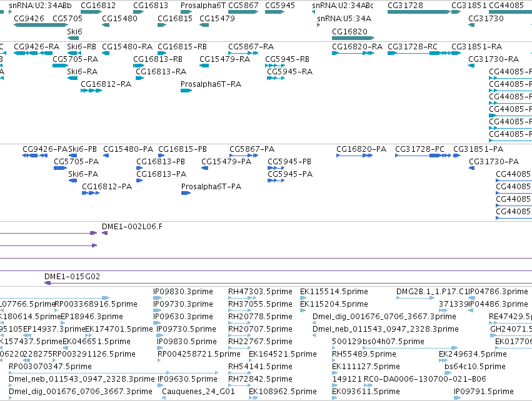
Task: Click the 500129bs04h07.5prime EST label
Action: (378, 342)
